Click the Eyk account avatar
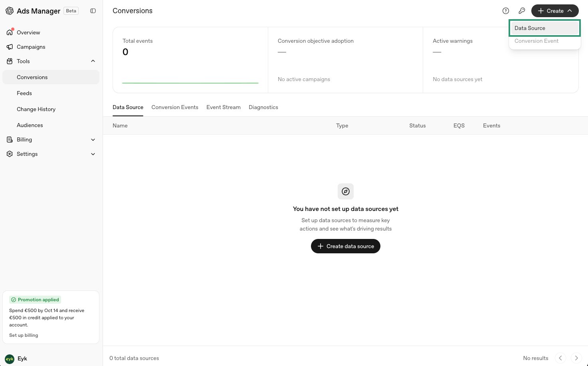Viewport: 588px width, 366px height. [x=10, y=359]
